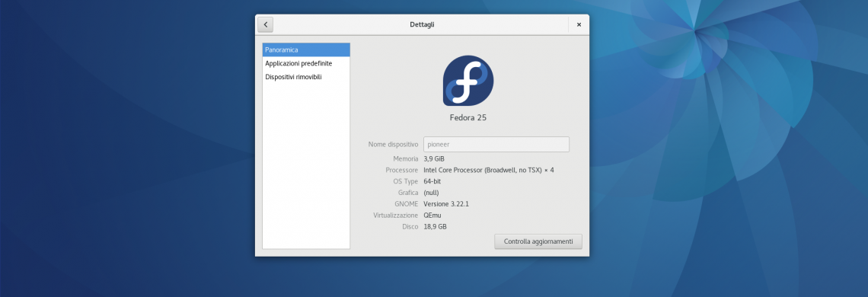Click the Disco label
Viewport: 868px width, 297px height.
click(410, 227)
